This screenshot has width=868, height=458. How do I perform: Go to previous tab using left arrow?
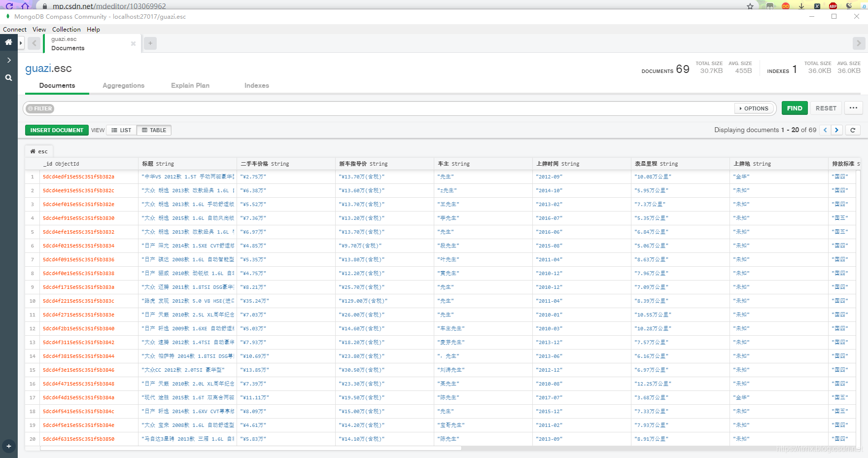click(x=34, y=43)
